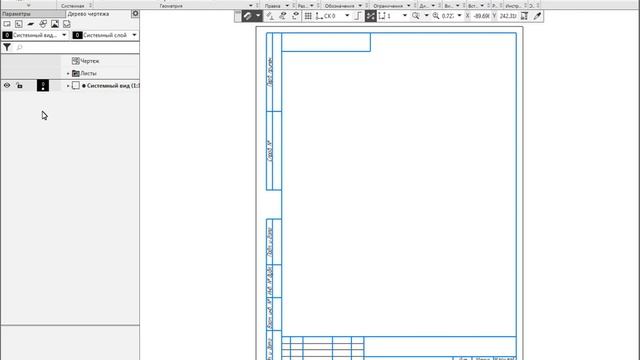The image size is (640, 360).
Task: Click the zoom scale magnifier icon
Action: click(436, 16)
